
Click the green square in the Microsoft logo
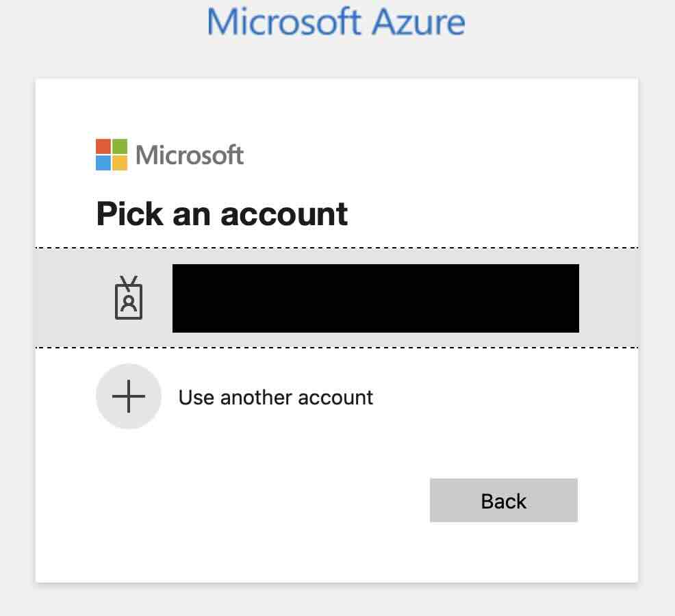[x=120, y=145]
